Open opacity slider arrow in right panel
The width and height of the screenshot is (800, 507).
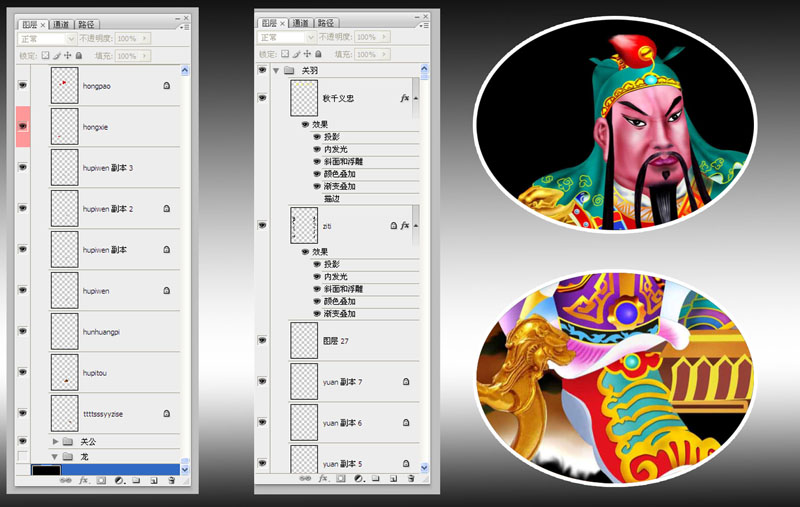(384, 37)
